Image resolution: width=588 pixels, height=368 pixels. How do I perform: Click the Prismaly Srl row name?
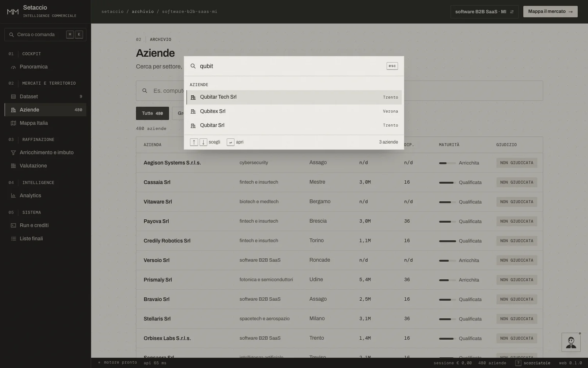(x=158, y=280)
